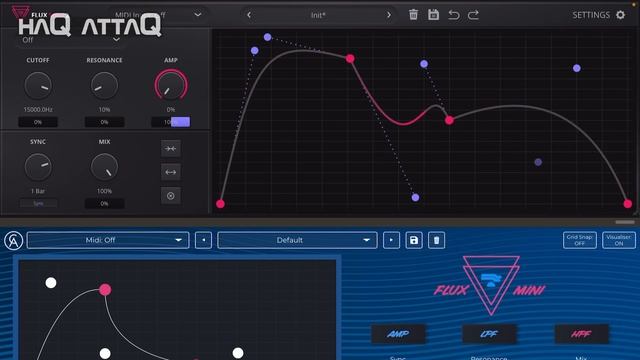Click the Amp modulation amount purple bar
Screen dimensions: 640x360
click(180, 122)
